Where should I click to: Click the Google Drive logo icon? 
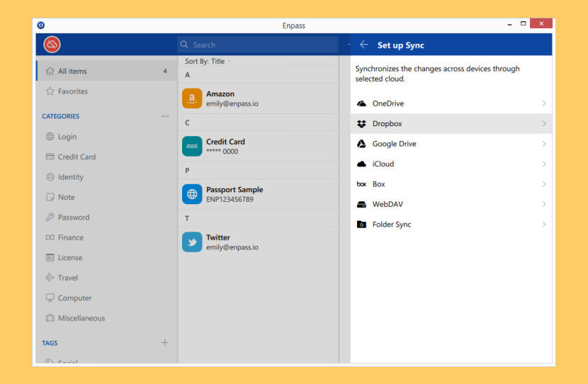pos(361,144)
